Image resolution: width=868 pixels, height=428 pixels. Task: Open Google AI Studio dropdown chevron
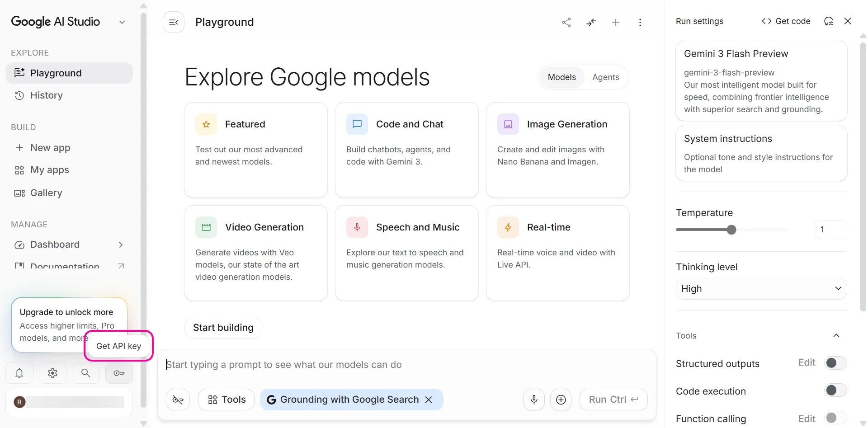tap(122, 22)
